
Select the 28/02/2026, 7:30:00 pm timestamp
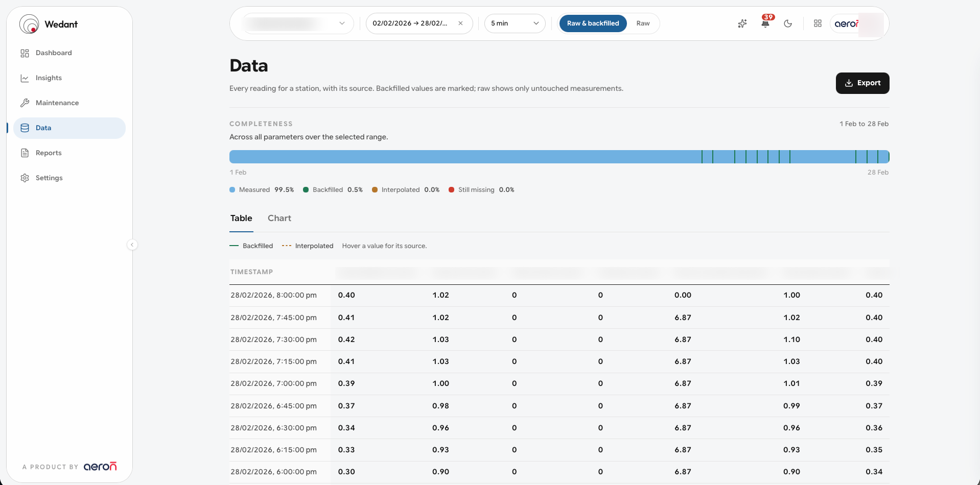tap(273, 339)
